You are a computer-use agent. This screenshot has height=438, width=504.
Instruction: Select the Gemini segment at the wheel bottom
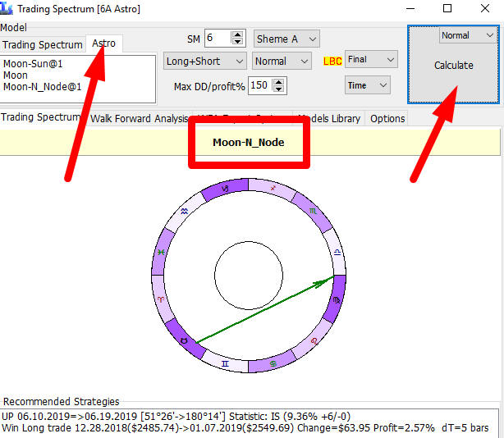click(x=224, y=362)
